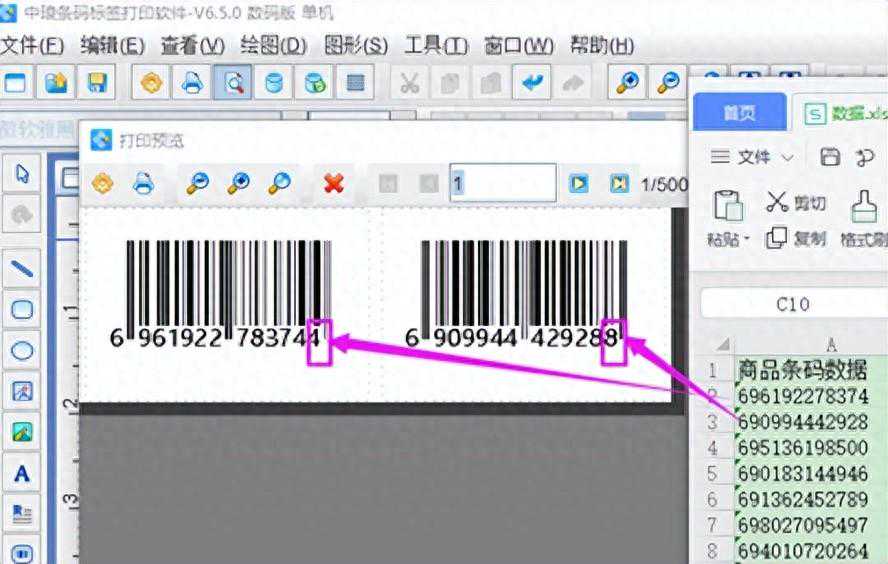Switch to the 首页 tab in WPS

pyautogui.click(x=739, y=113)
